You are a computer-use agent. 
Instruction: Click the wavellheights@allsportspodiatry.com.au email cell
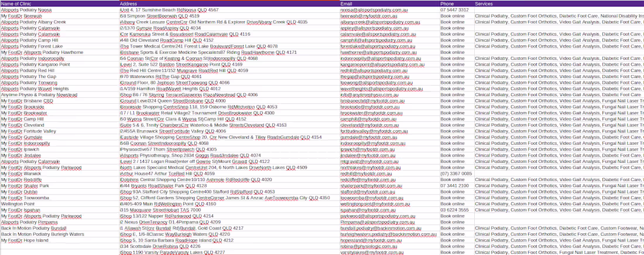pos(390,89)
